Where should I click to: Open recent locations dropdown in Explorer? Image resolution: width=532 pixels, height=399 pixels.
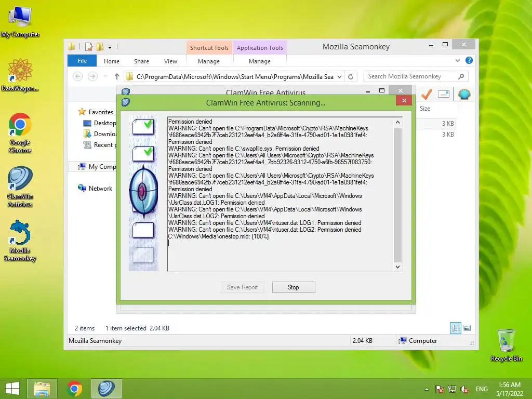[x=105, y=77]
